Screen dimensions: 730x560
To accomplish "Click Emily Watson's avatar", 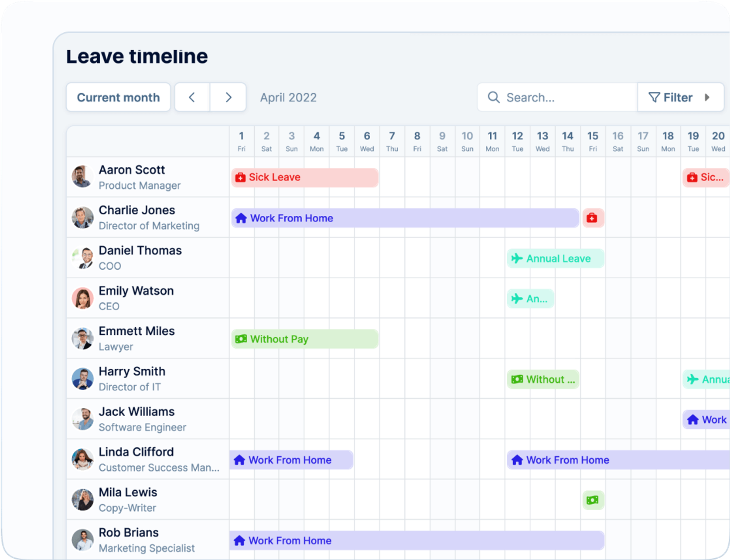I will 82,298.
